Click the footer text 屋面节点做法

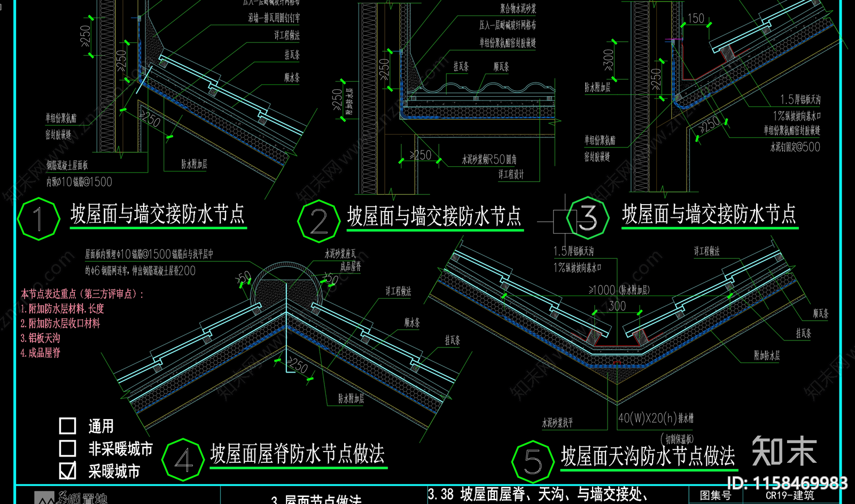pyautogui.click(x=322, y=499)
